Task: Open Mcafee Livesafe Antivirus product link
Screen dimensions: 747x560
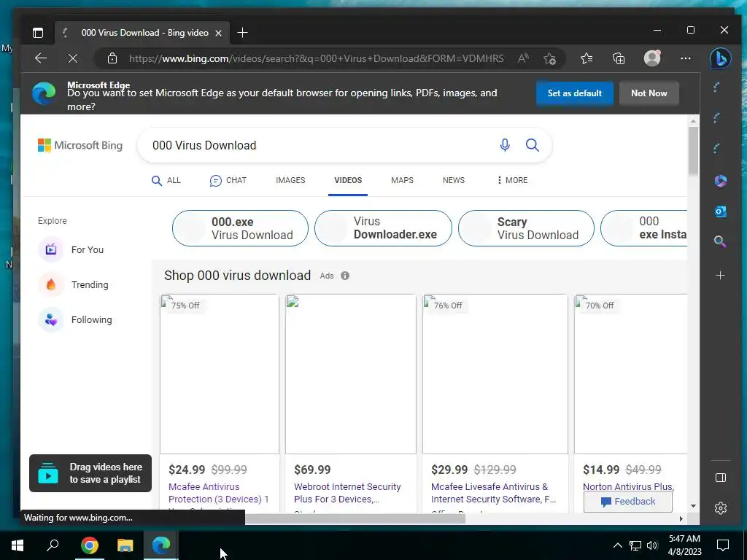Action: [493, 493]
